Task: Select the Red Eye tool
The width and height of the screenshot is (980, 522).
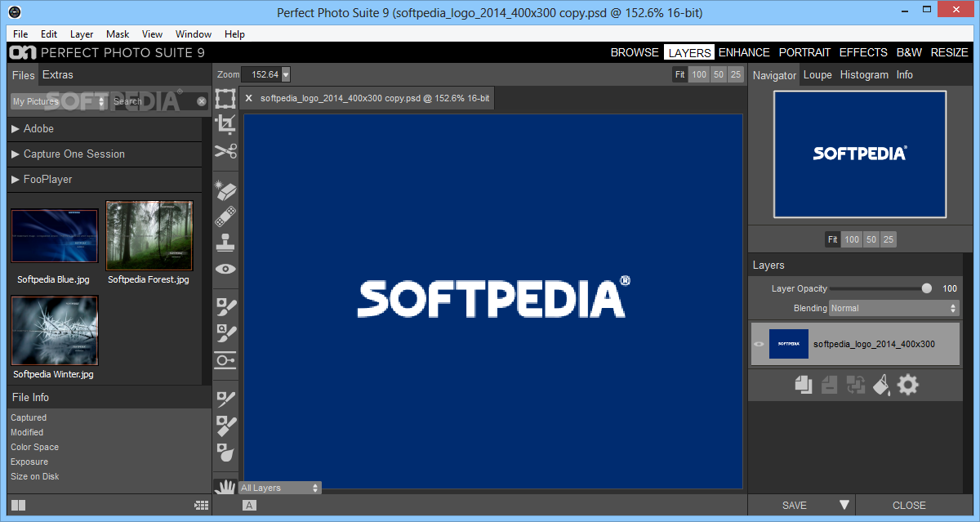Action: pos(225,269)
